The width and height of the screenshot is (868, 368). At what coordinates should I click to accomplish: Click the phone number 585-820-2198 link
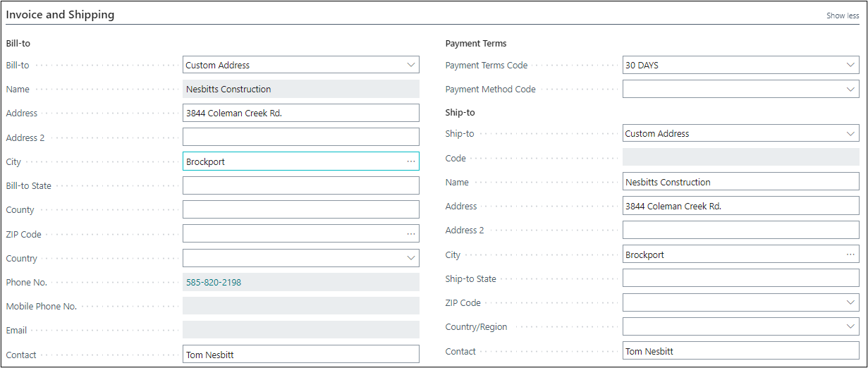[214, 282]
